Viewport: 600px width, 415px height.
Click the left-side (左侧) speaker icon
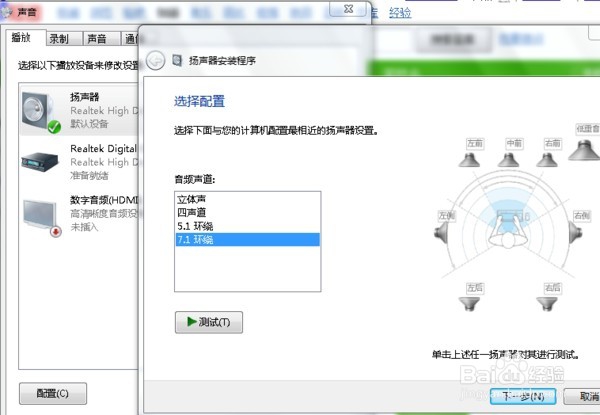coord(441,232)
